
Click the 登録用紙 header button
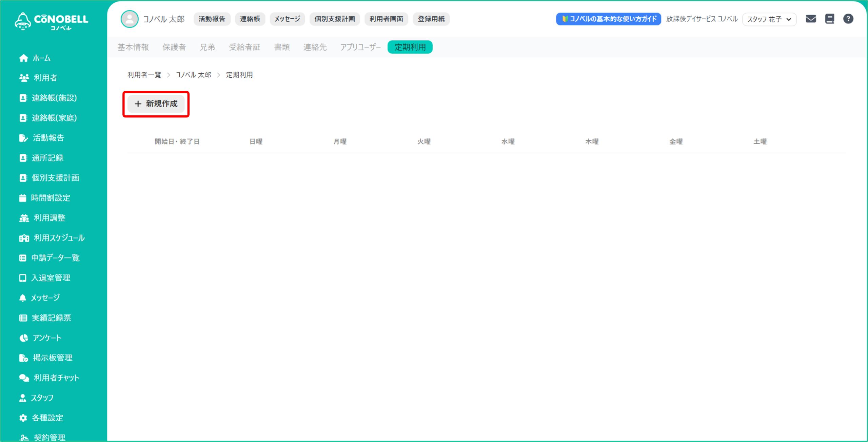tap(431, 19)
